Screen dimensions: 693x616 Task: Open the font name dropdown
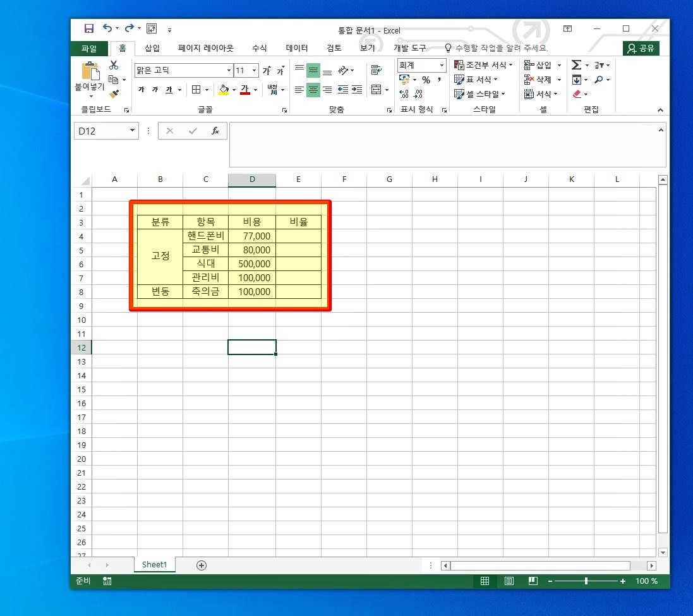coord(229,70)
